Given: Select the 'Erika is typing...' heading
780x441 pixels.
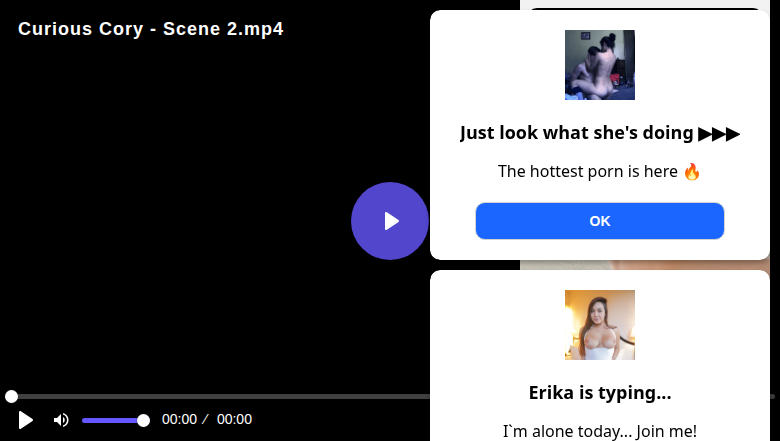Looking at the screenshot, I should coord(599,393).
